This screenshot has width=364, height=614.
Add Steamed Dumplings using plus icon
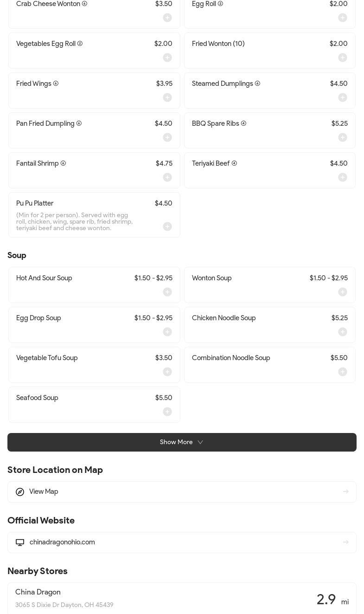pos(343,97)
